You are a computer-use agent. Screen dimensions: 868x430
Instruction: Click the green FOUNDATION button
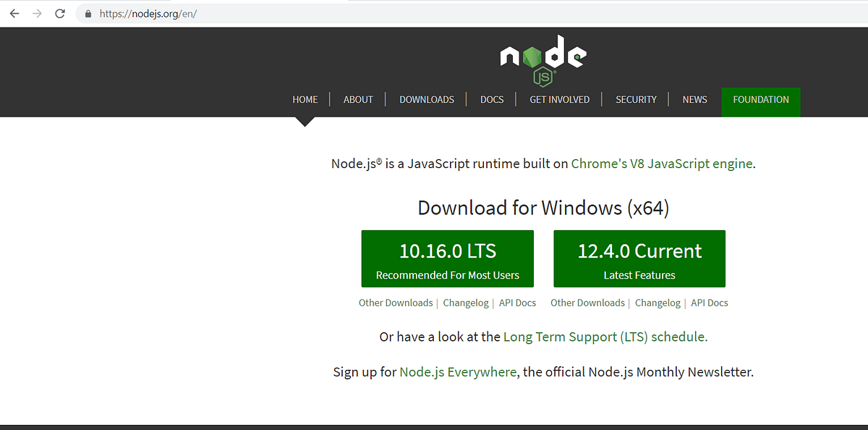760,99
